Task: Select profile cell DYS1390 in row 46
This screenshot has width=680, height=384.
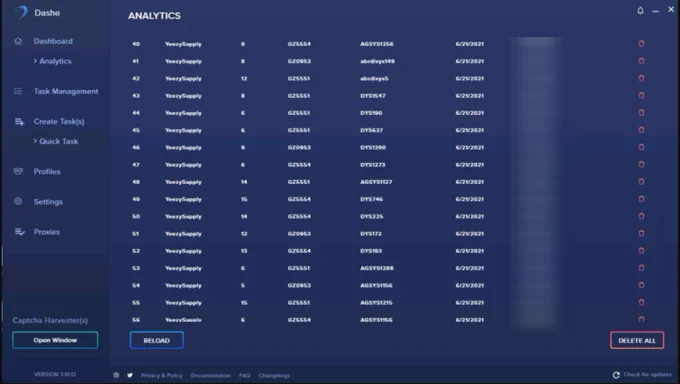Action: [x=373, y=148]
